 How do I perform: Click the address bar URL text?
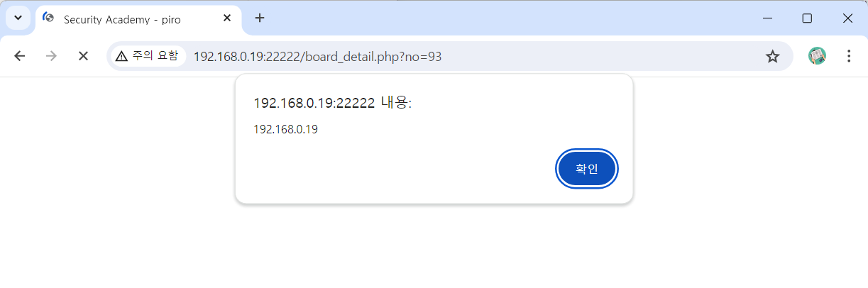pos(318,56)
